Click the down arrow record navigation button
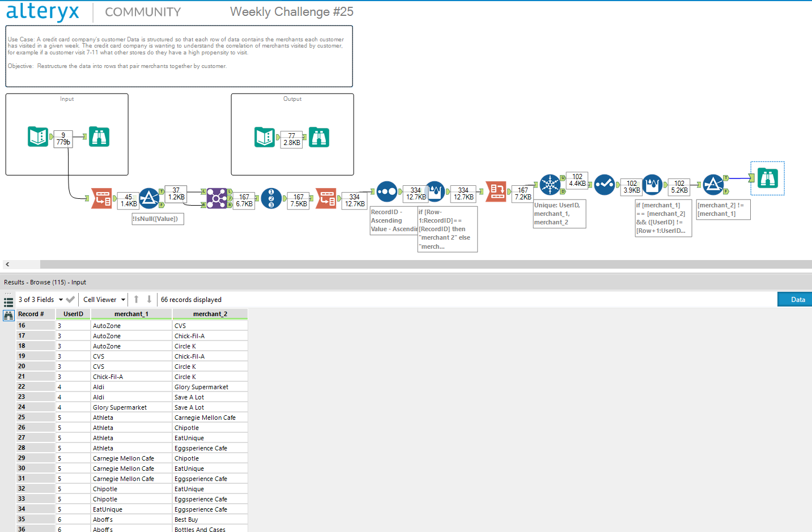The height and width of the screenshot is (532, 812). (x=148, y=299)
